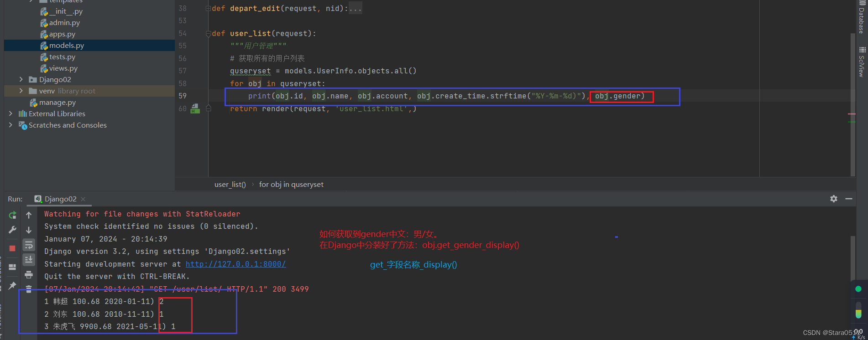Pin the Run tab
868x340 pixels.
tap(12, 285)
